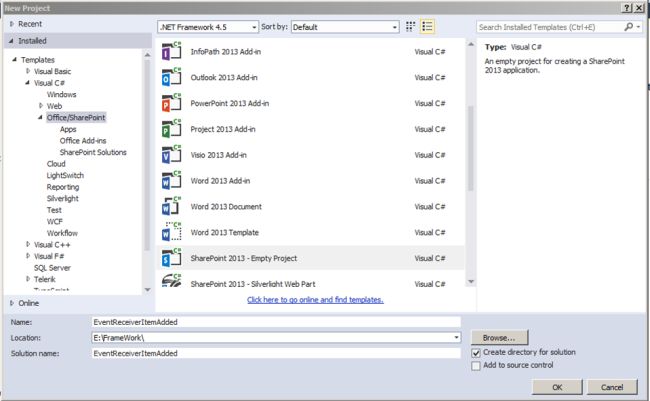Open the Location path dropdown arrow
Viewport: 650px width, 401px height.
point(456,338)
